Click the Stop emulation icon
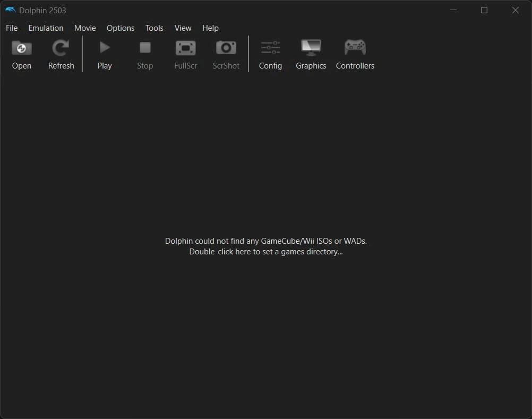This screenshot has height=419, width=532. click(145, 48)
